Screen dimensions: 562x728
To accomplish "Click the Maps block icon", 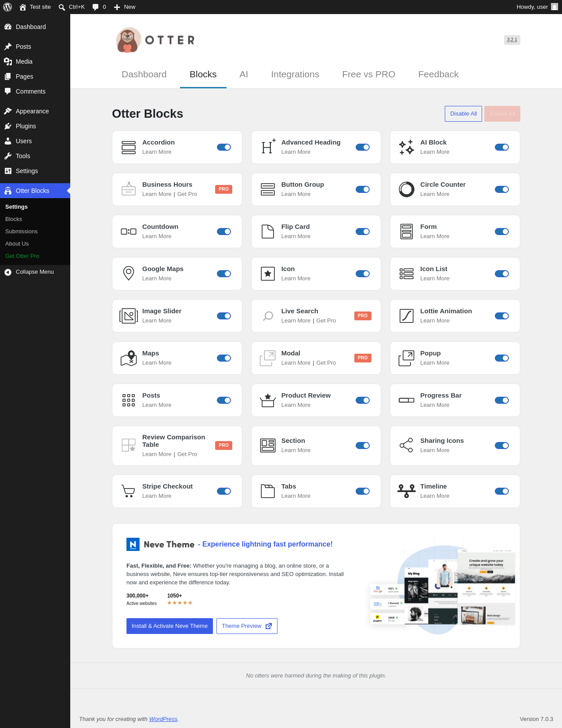I will click(x=129, y=358).
